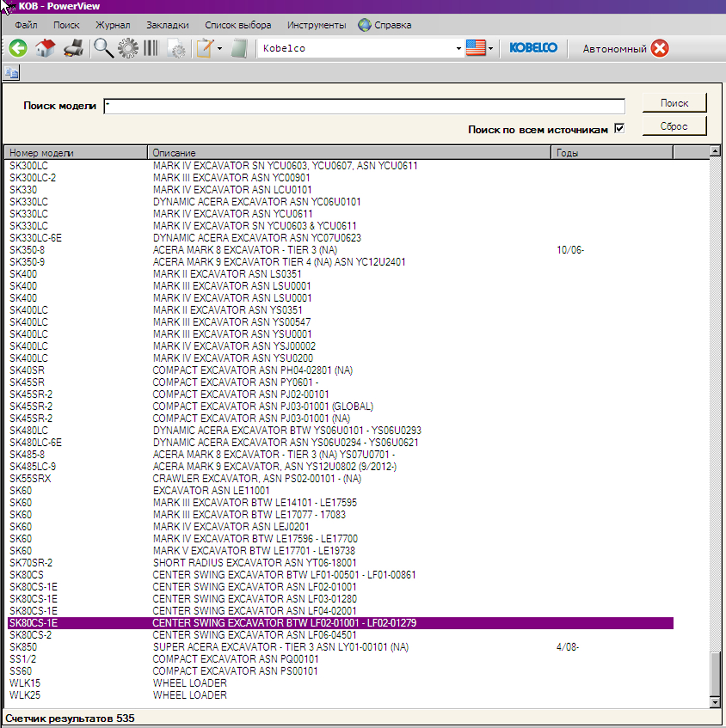Viewport: 726px width, 728px height.
Task: Click the barcode icon in toolbar
Action: pos(151,48)
